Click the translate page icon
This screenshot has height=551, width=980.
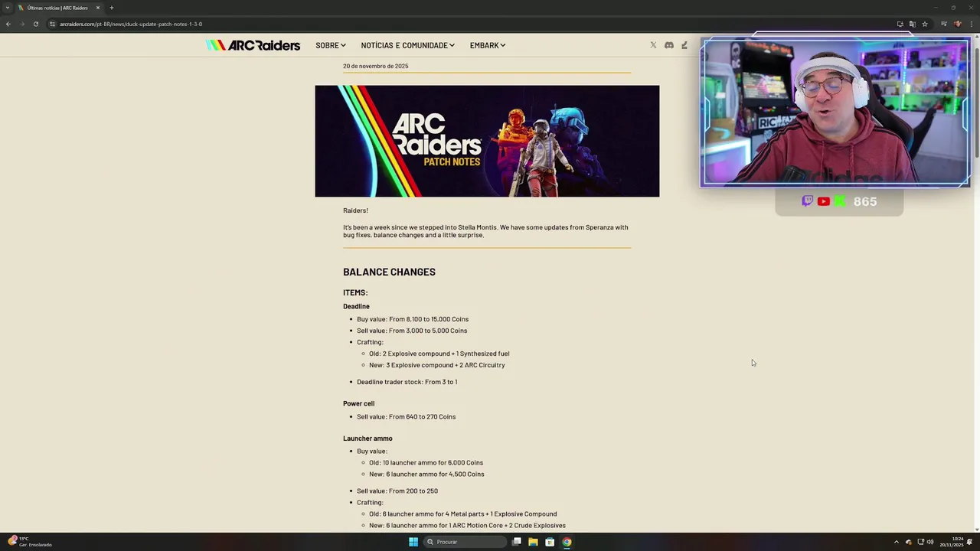[x=913, y=24]
